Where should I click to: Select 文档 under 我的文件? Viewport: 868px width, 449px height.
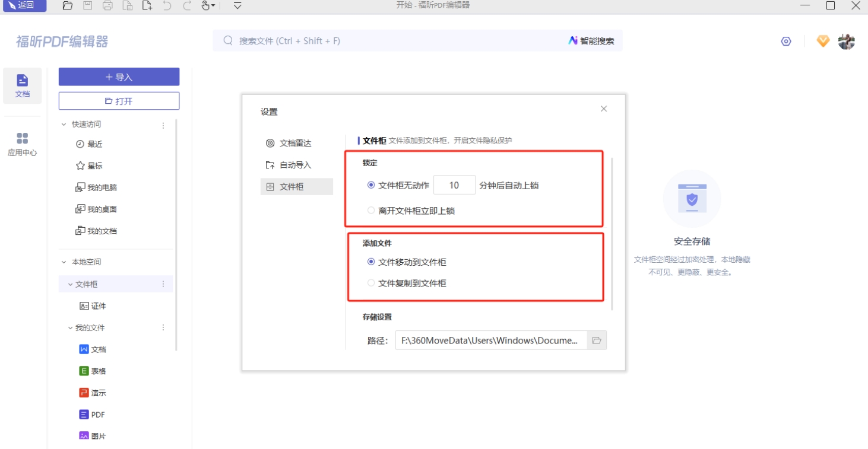click(93, 349)
